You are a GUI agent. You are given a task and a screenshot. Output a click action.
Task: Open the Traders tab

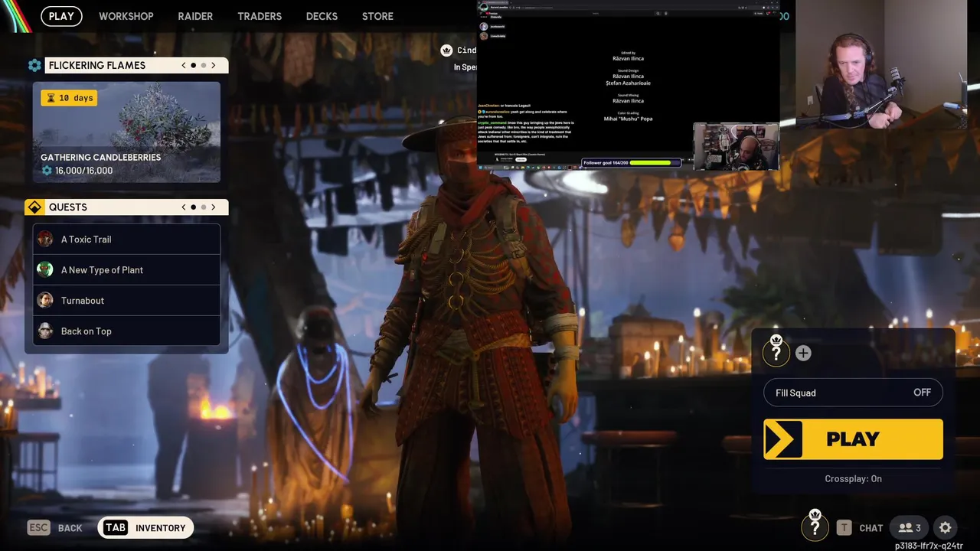(260, 16)
